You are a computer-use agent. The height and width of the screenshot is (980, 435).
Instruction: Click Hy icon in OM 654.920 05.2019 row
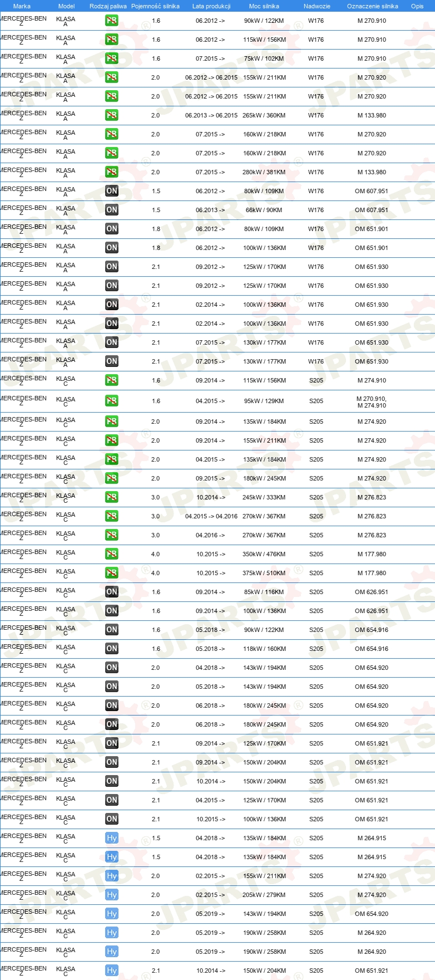[112, 914]
